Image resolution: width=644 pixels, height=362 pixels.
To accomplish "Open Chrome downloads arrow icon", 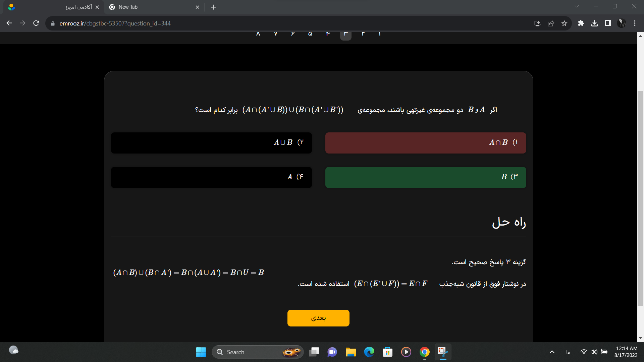I will [594, 23].
